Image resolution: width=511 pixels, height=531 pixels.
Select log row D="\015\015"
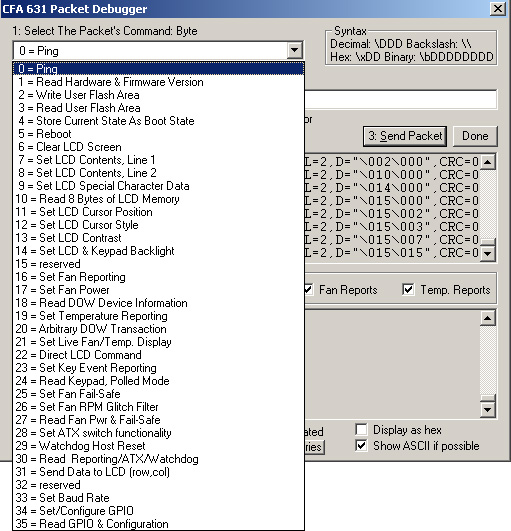click(392, 253)
